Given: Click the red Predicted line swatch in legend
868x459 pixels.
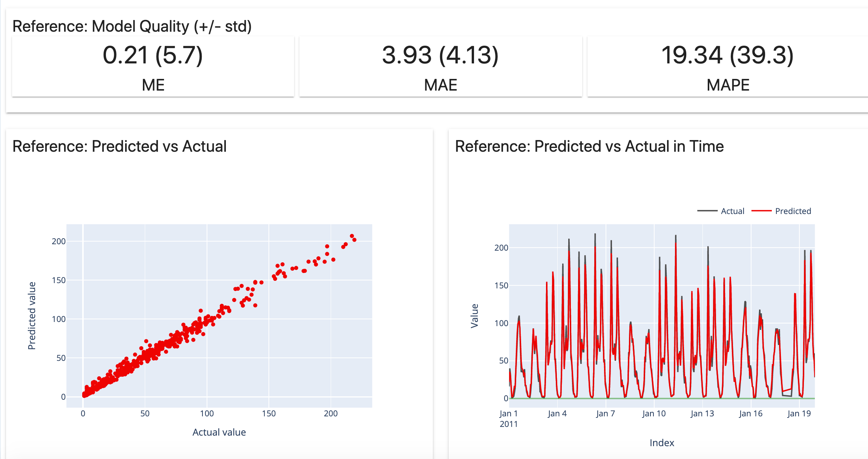Looking at the screenshot, I should 761,211.
